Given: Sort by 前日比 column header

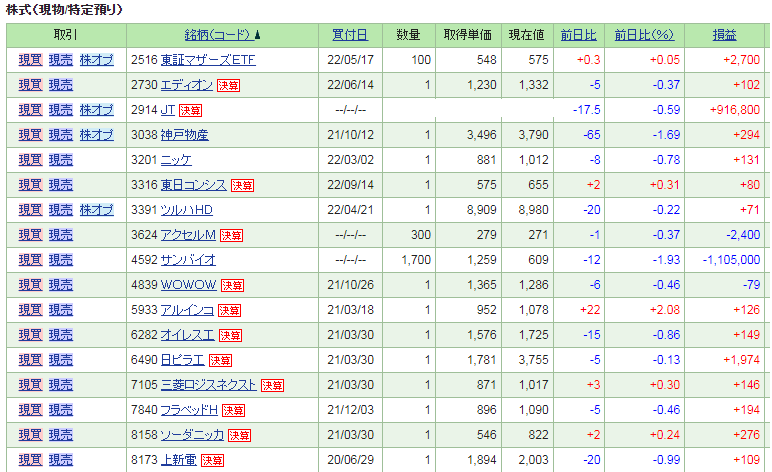Looking at the screenshot, I should point(579,35).
